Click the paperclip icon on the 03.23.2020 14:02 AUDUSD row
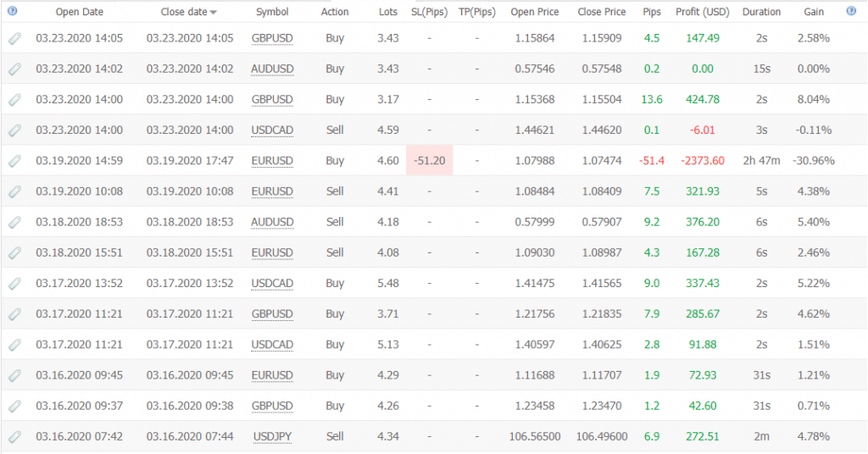 [14, 69]
